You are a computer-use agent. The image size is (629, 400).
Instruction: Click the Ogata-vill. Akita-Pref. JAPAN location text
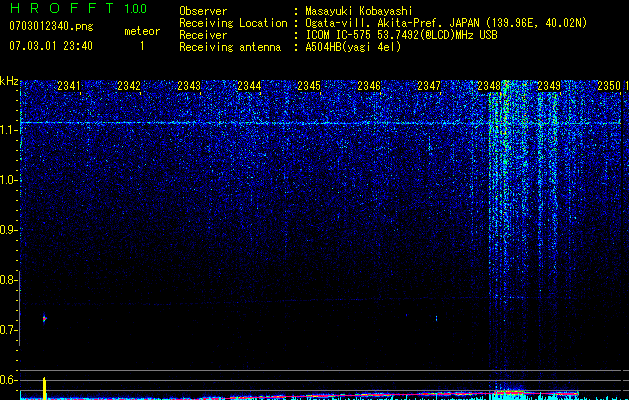(x=446, y=23)
